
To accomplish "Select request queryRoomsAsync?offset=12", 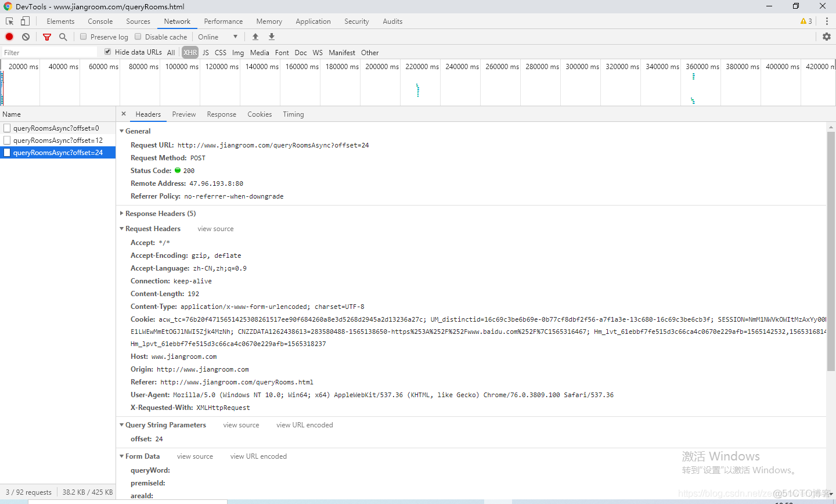I will pyautogui.click(x=57, y=140).
